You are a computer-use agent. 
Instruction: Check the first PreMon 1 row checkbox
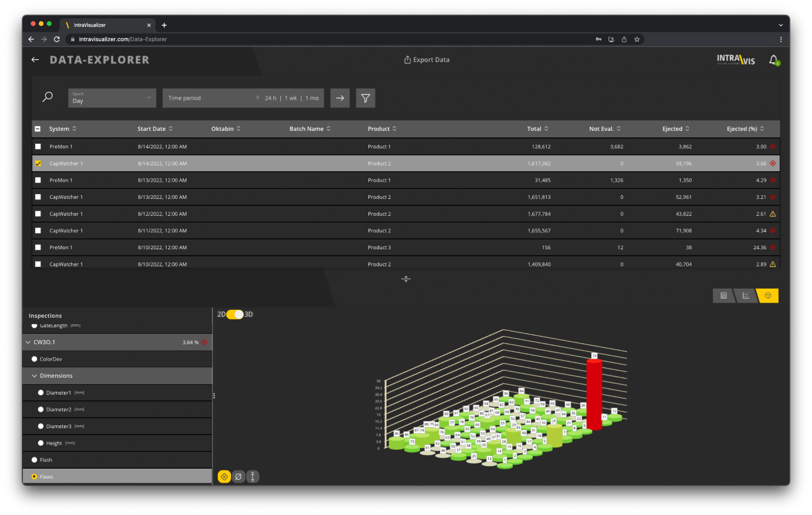tap(38, 147)
